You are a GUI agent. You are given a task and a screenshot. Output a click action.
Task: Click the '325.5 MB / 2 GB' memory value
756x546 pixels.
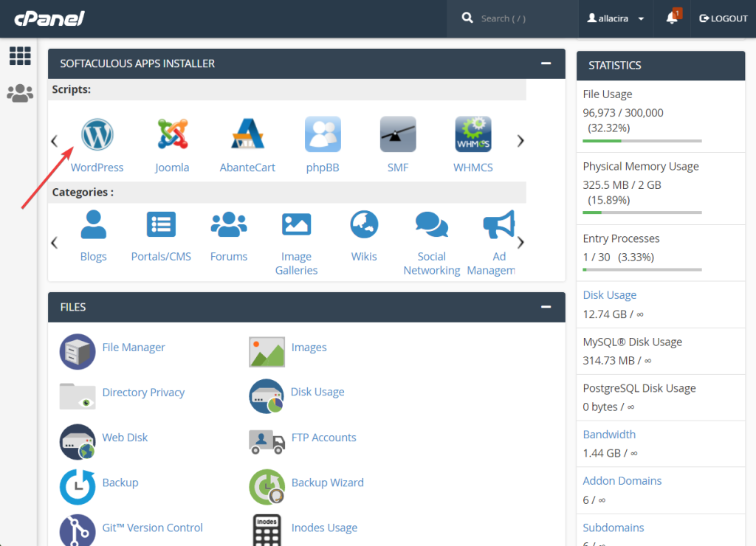(x=622, y=185)
